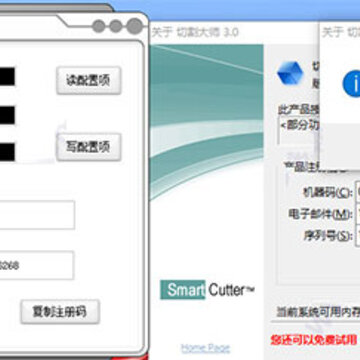Click the 当前系统可用内存 text

coord(318,312)
